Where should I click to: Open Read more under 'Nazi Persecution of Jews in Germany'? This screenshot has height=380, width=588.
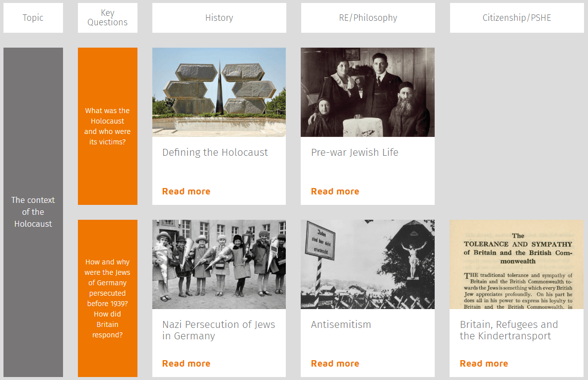[186, 363]
